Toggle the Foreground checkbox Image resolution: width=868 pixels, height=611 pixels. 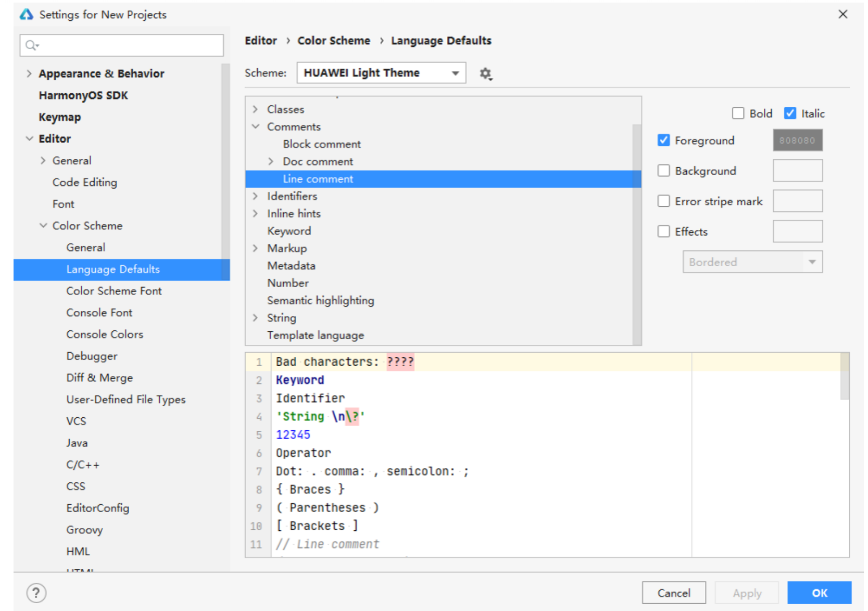pyautogui.click(x=663, y=140)
